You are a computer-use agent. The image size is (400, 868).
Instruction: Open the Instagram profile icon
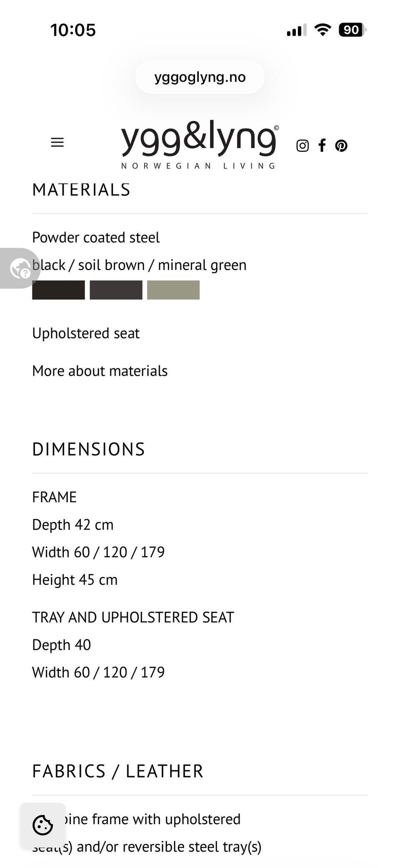(302, 146)
